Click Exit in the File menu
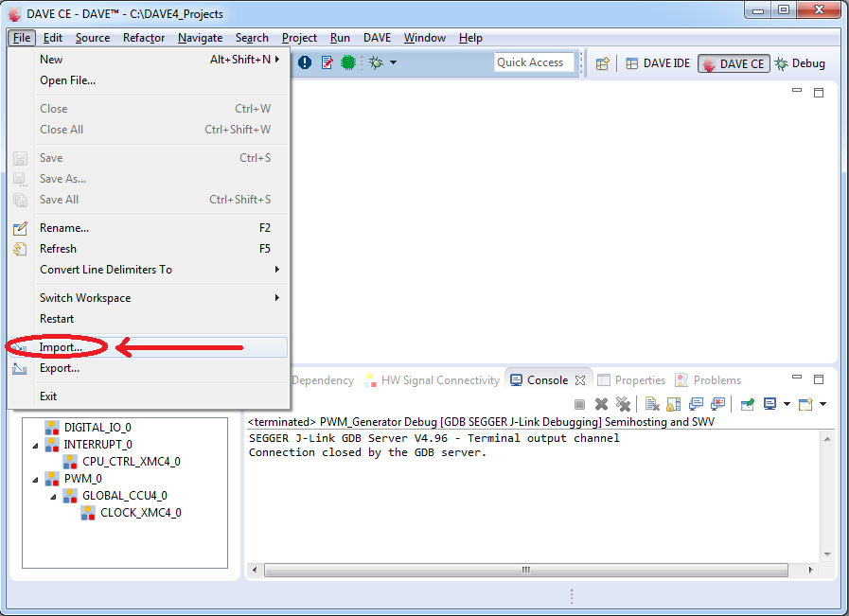Viewport: 849px width, 616px height. click(149, 396)
